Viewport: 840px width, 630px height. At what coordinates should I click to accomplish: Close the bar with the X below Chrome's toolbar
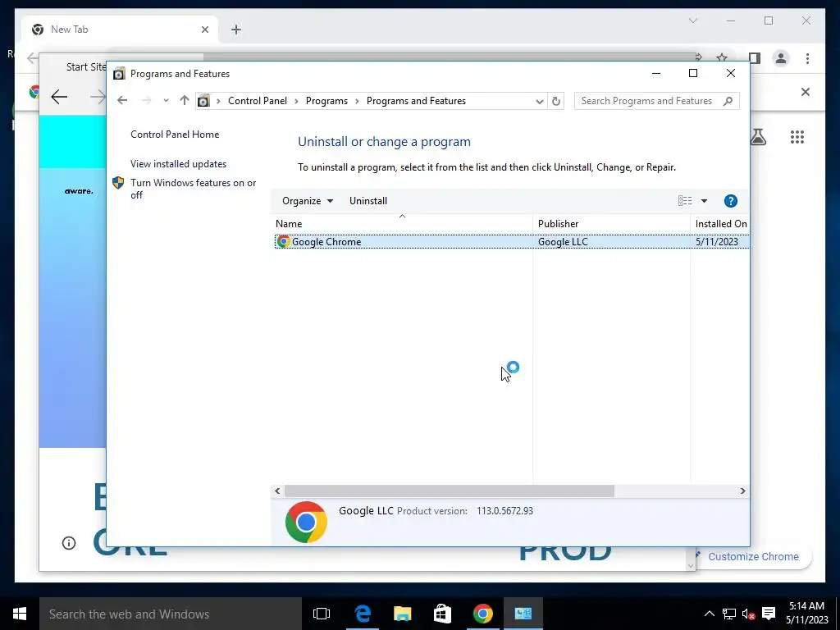806,92
